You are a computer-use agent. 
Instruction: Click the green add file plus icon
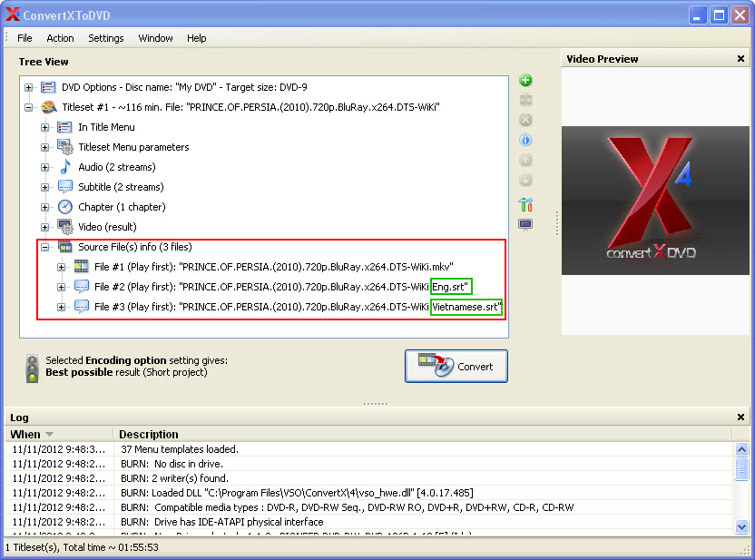click(525, 80)
